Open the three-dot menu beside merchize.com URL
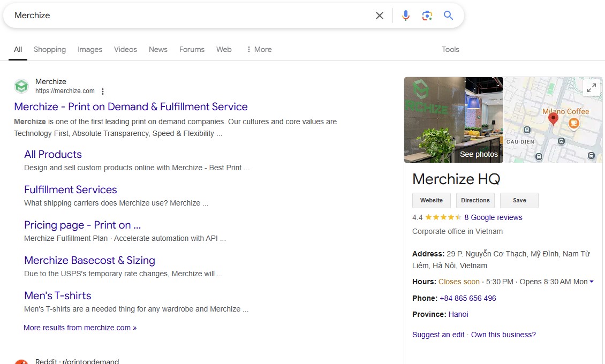The width and height of the screenshot is (605, 364). 103,92
